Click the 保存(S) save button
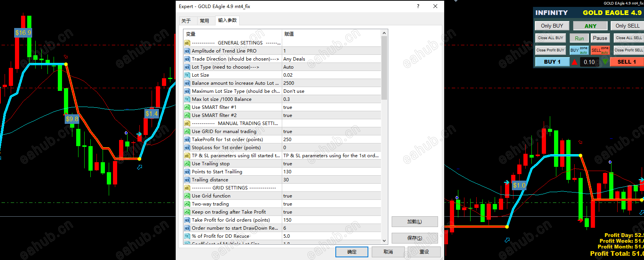This screenshot has width=644, height=260. 415,238
